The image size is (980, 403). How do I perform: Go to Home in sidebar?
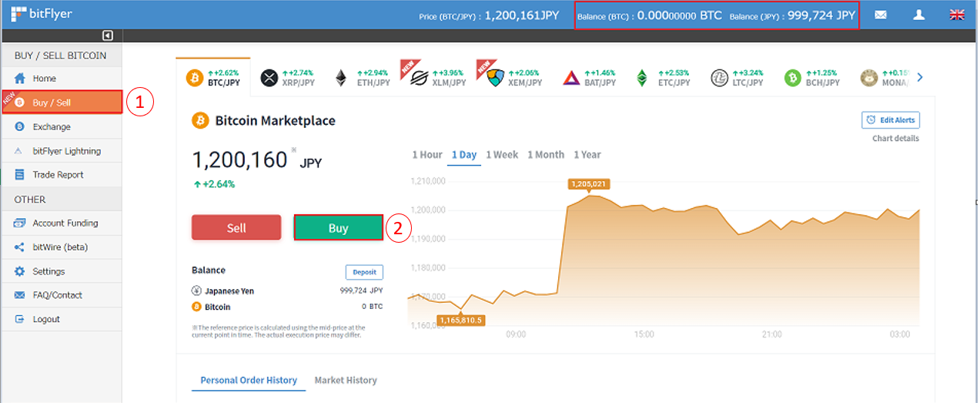(x=62, y=79)
